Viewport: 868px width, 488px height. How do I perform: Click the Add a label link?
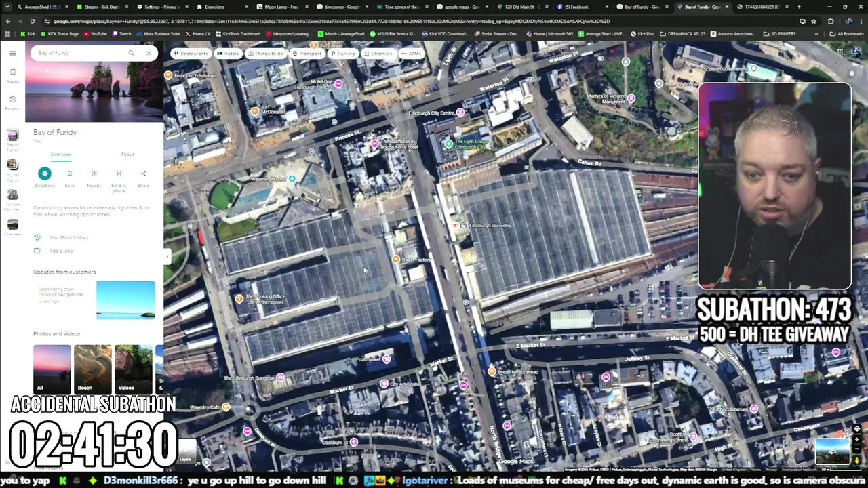61,251
